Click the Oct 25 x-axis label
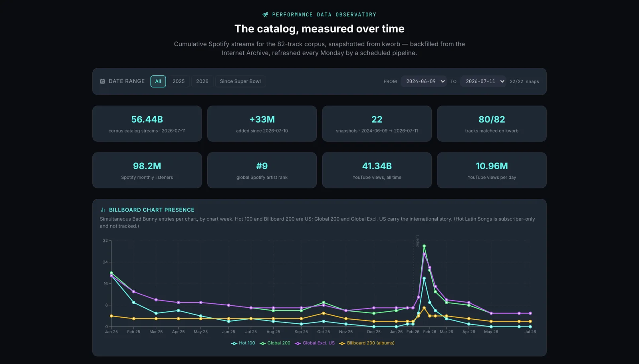 tap(323, 332)
